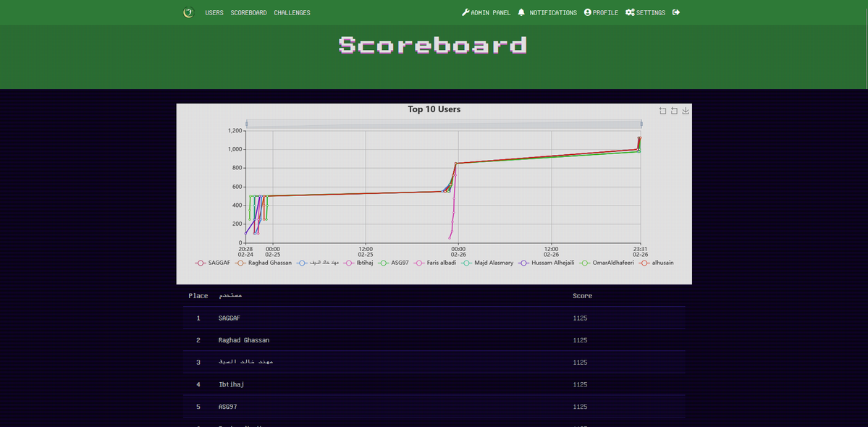Click place number 4 in table
Image resolution: width=868 pixels, height=427 pixels.
[198, 384]
